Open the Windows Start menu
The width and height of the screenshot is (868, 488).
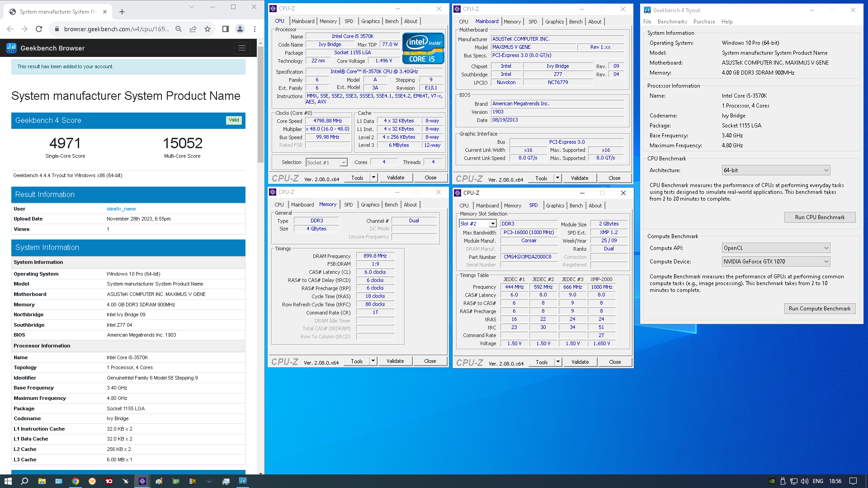coord(8,481)
